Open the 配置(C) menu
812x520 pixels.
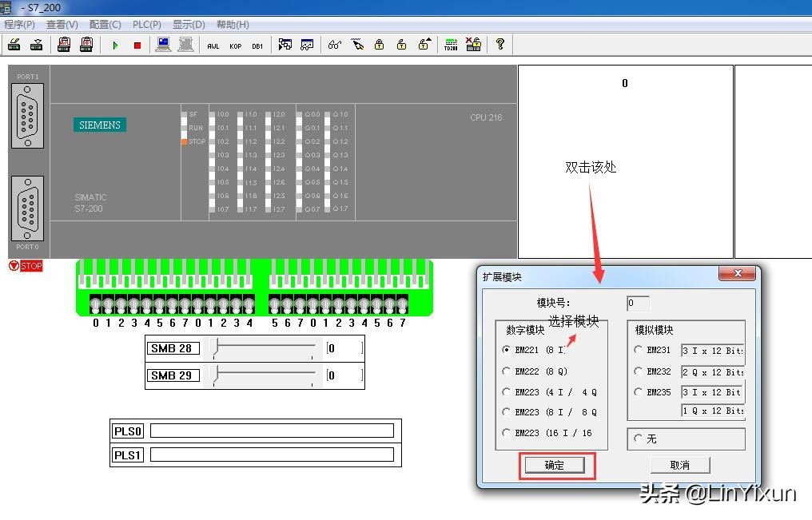[x=104, y=25]
